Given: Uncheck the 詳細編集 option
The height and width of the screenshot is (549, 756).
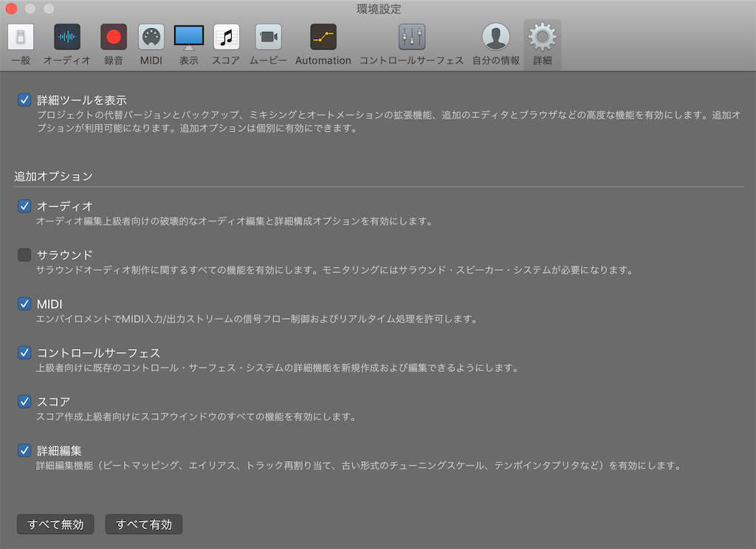Looking at the screenshot, I should 23,449.
